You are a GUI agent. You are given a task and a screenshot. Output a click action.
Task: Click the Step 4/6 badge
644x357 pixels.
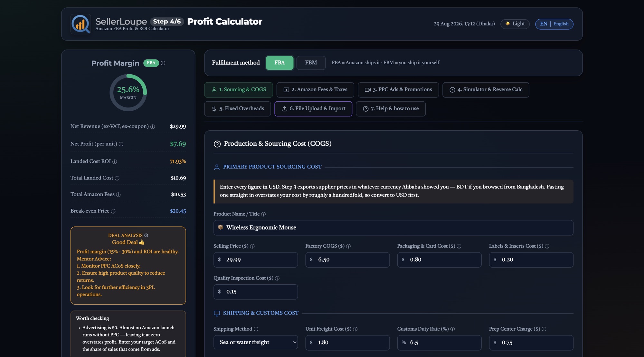pyautogui.click(x=167, y=22)
